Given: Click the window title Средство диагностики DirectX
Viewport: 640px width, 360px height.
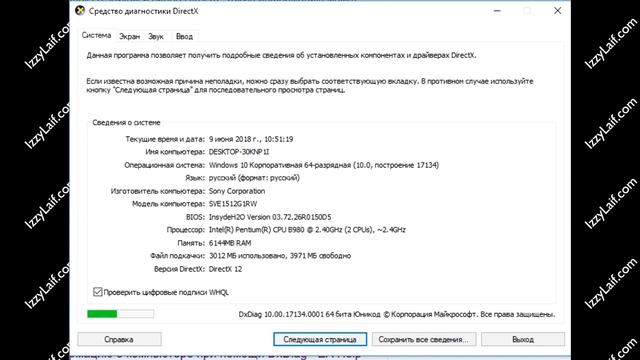Looking at the screenshot, I should click(144, 11).
